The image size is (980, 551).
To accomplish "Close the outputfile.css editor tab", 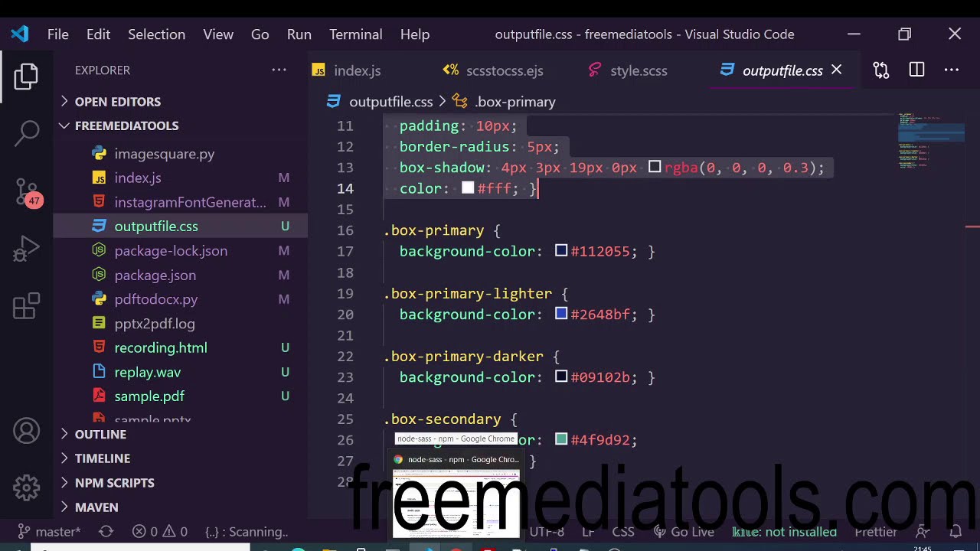I will (836, 70).
